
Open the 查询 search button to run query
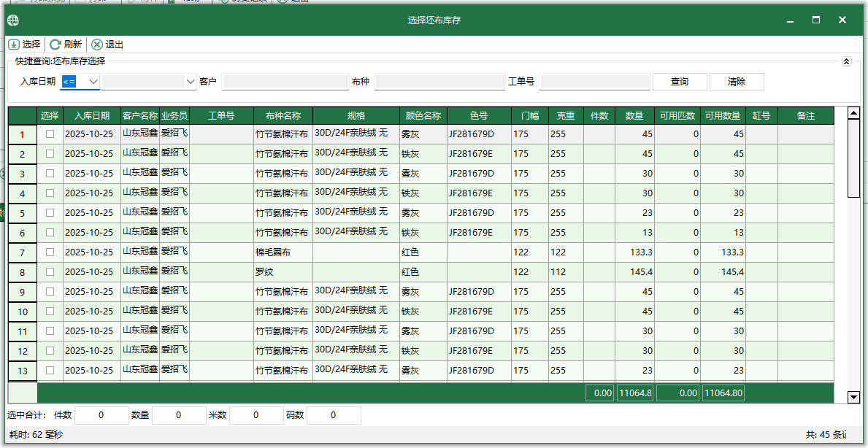pos(679,81)
